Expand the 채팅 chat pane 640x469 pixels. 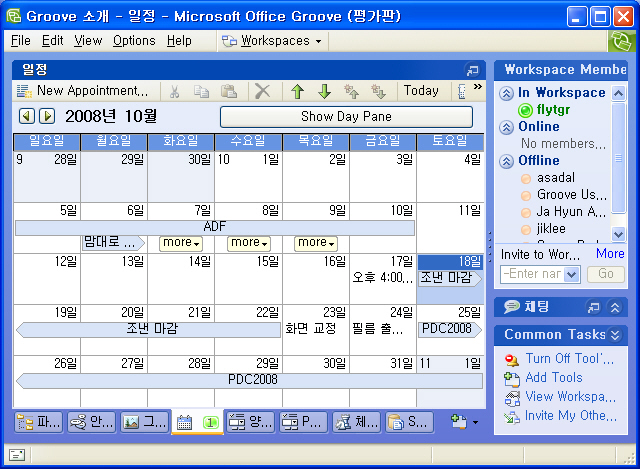tap(615, 307)
